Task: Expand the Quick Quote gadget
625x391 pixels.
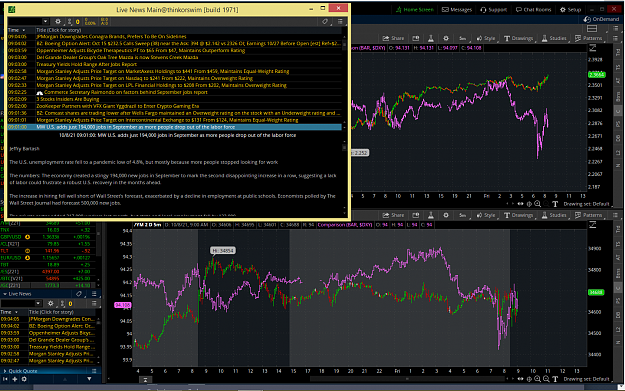Action: pyautogui.click(x=5, y=371)
